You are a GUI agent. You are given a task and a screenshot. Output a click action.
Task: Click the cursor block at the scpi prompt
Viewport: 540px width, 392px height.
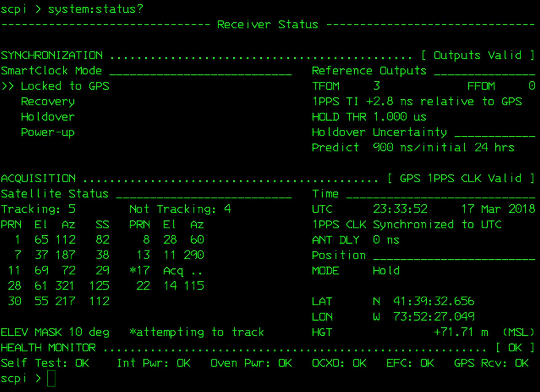(x=51, y=378)
